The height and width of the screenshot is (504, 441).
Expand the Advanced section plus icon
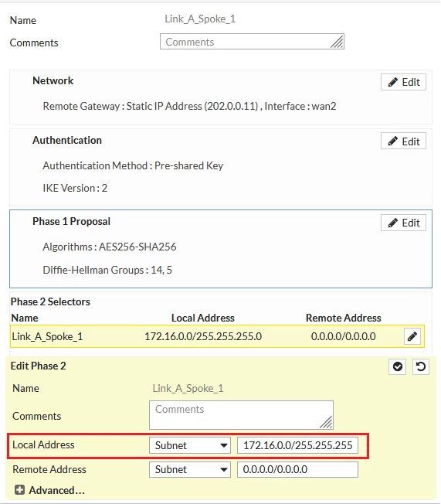[19, 490]
